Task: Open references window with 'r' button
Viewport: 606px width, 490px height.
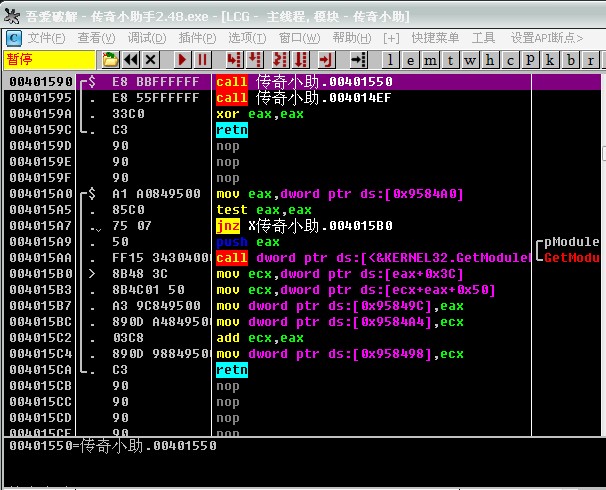Action: tap(591, 60)
